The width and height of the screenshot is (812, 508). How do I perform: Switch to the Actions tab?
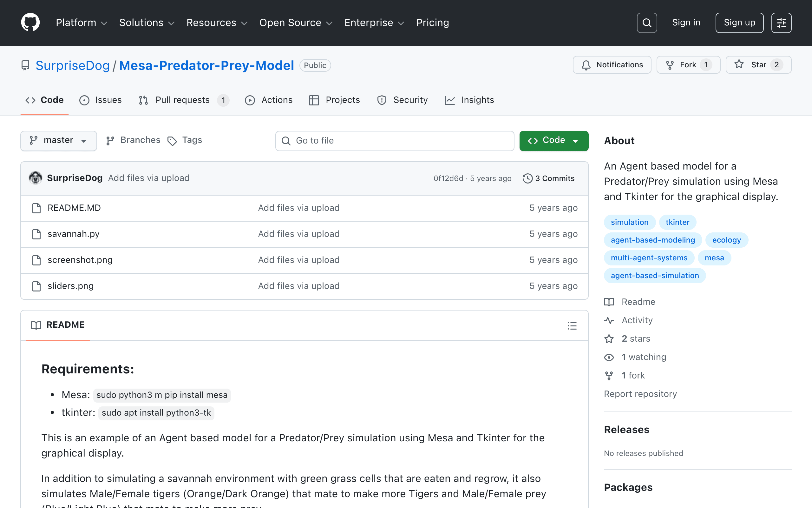[269, 100]
